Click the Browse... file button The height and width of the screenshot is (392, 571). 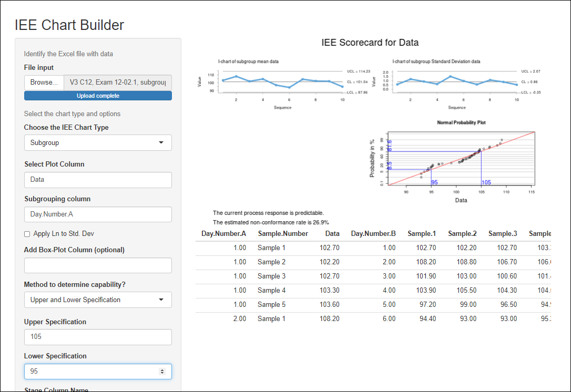pos(44,82)
